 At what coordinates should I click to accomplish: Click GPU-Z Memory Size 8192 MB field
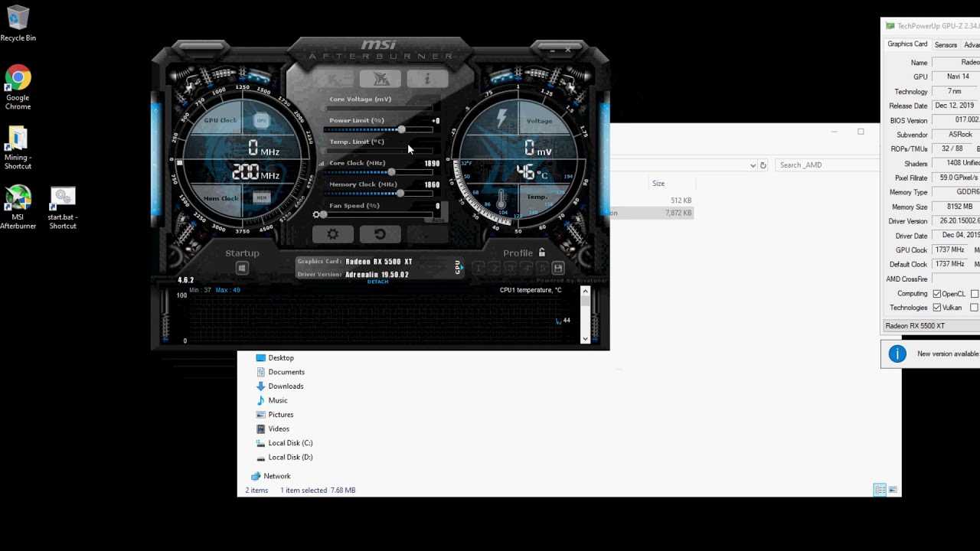point(956,207)
